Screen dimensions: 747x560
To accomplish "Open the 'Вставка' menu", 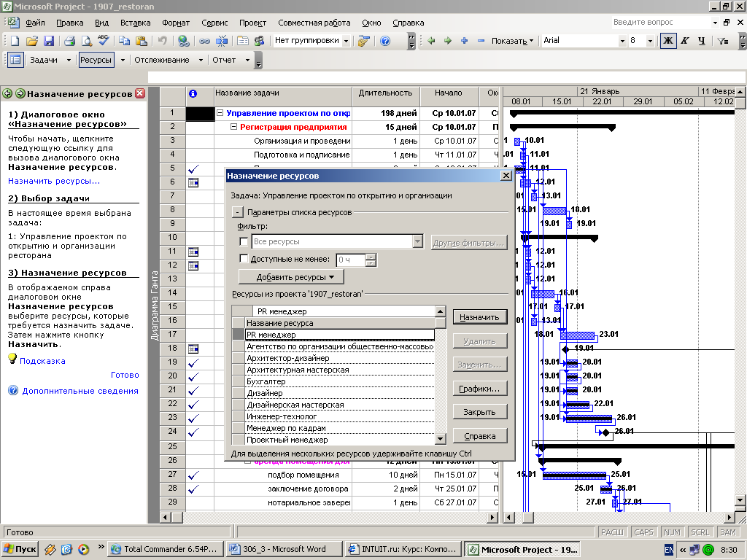I will click(135, 23).
